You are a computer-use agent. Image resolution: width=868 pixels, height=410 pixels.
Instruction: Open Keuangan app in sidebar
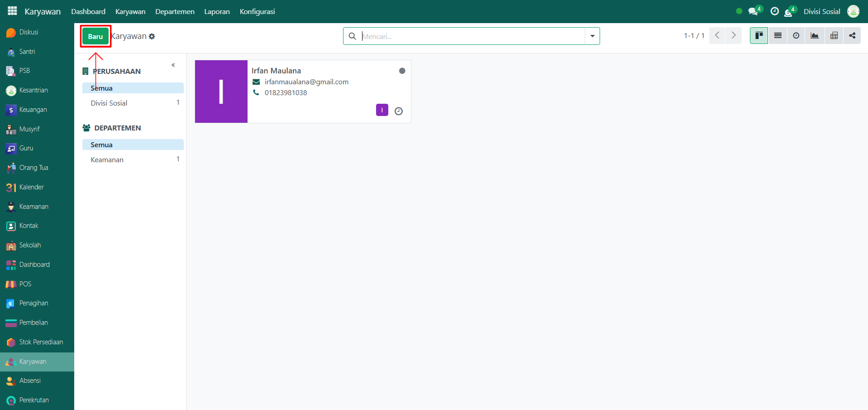(x=33, y=110)
